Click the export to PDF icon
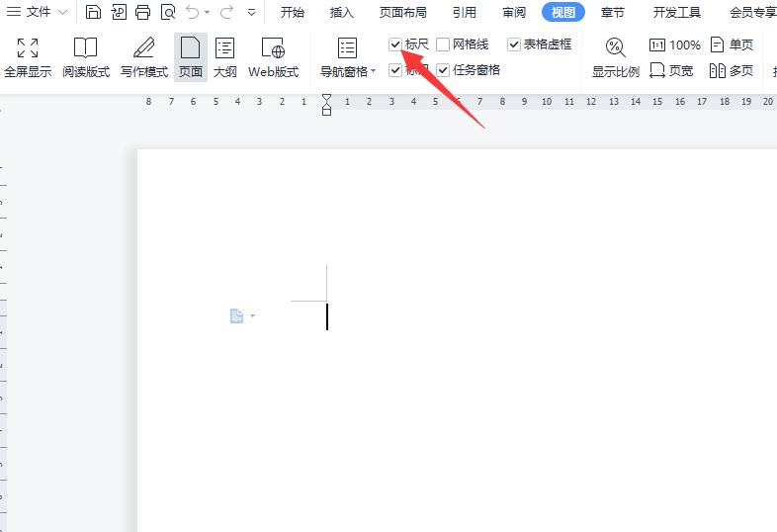Screen dimensions: 777x532 (x=119, y=12)
